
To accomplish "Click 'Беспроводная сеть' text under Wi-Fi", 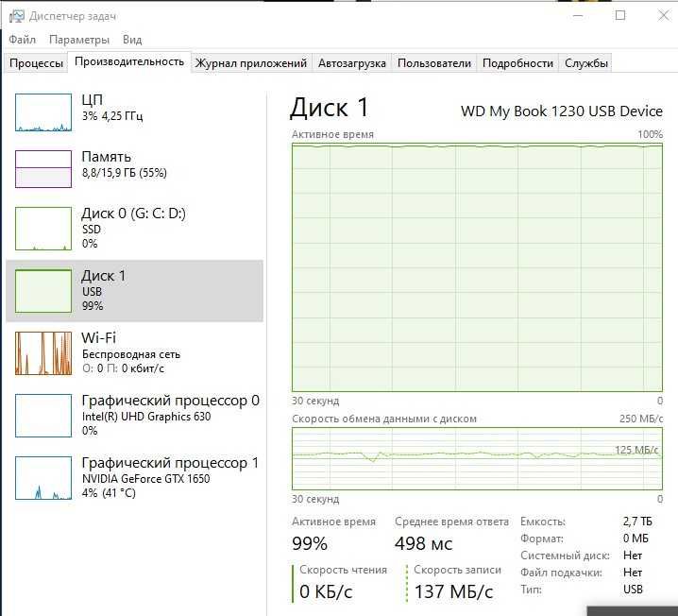I will pos(131,354).
